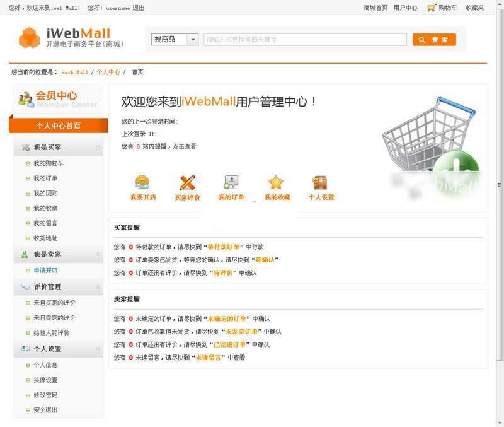Open 来自卖家的评价 in the sidebar
The image size is (504, 427).
(x=54, y=318)
